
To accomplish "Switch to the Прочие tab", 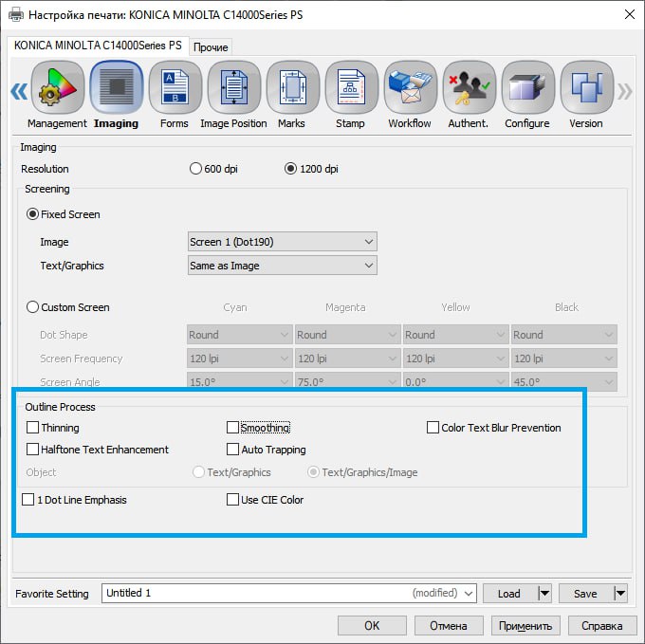I will [211, 47].
